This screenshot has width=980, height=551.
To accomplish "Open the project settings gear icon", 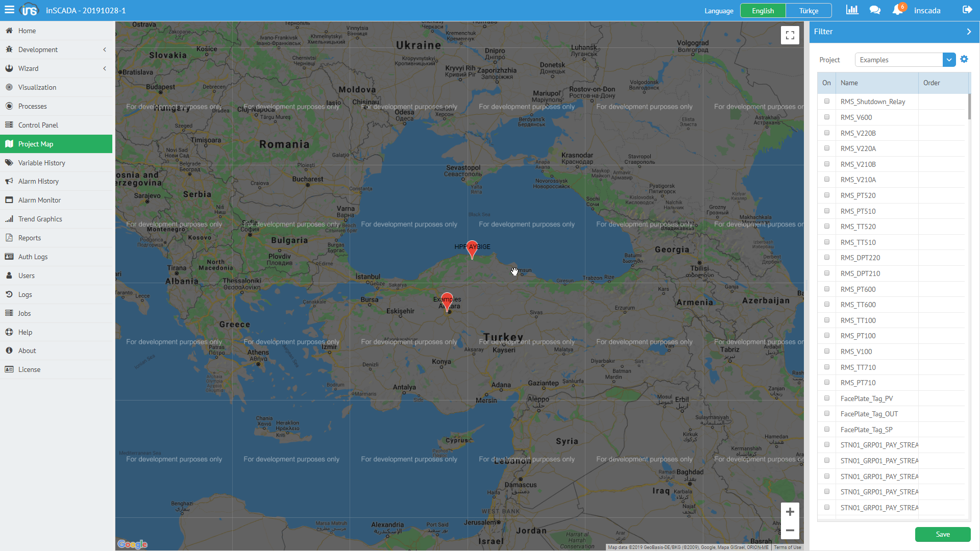I will point(964,59).
